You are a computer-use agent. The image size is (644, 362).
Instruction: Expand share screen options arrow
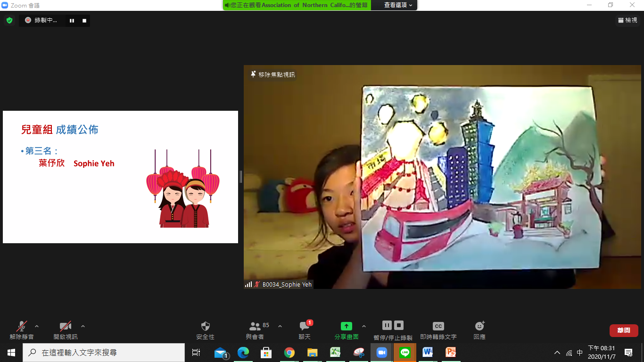(363, 326)
